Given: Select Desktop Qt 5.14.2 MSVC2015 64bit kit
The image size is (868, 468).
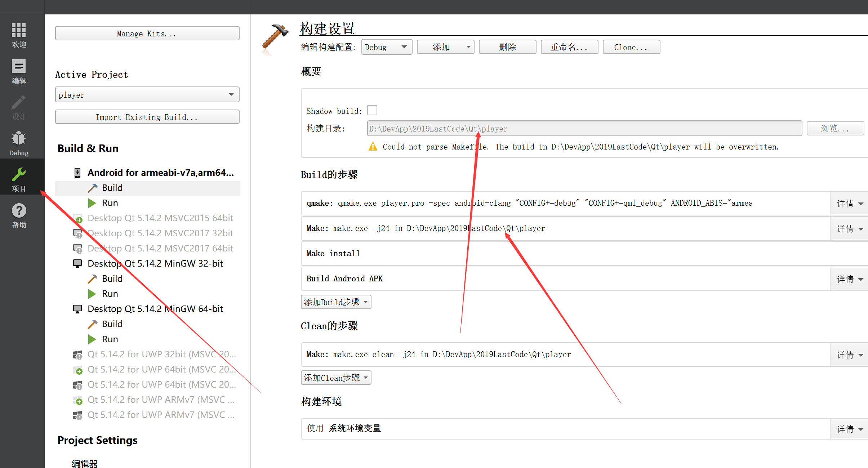Looking at the screenshot, I should 160,218.
